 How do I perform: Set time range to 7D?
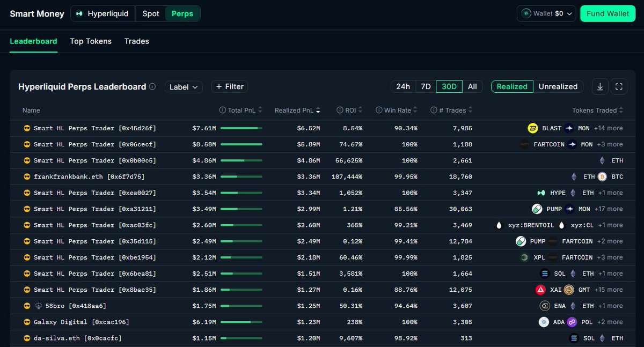[426, 86]
